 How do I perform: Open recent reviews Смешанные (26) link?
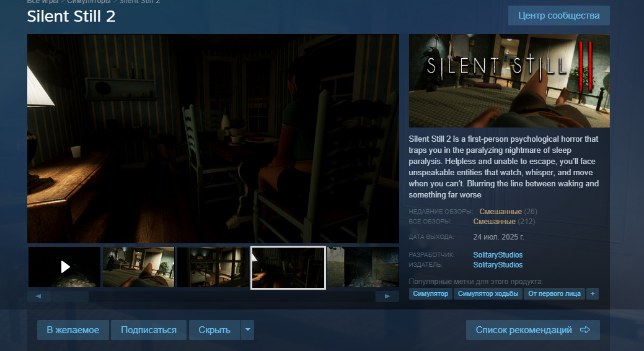tap(508, 212)
